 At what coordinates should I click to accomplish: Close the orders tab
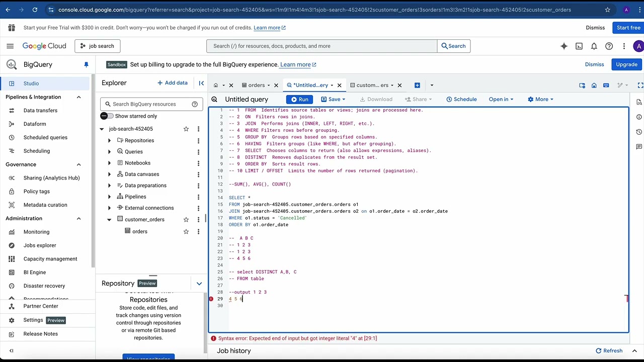point(276,85)
